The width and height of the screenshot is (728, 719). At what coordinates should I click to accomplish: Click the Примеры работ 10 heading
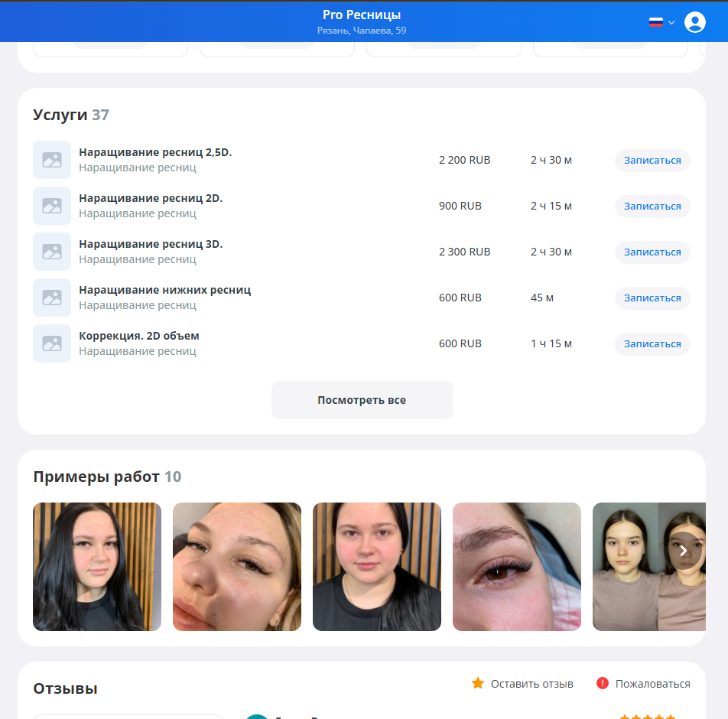(x=107, y=477)
